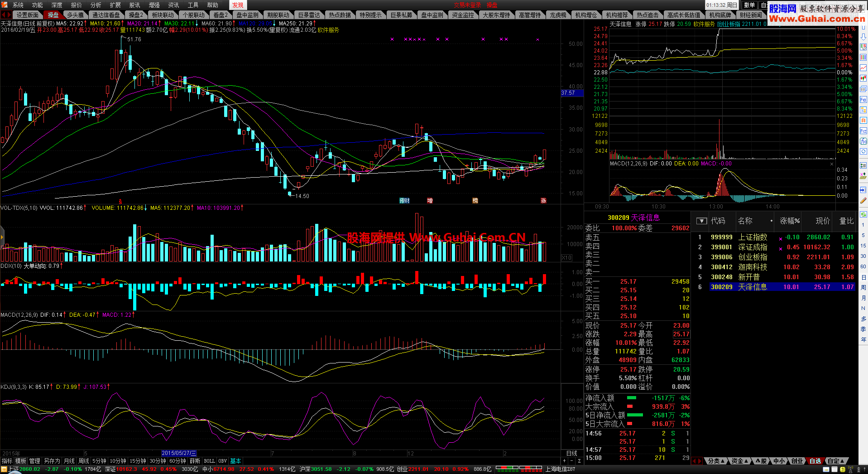Viewport: 868px width, 474px height.
Task: Select the BOLL indicator tab
Action: (x=209, y=461)
